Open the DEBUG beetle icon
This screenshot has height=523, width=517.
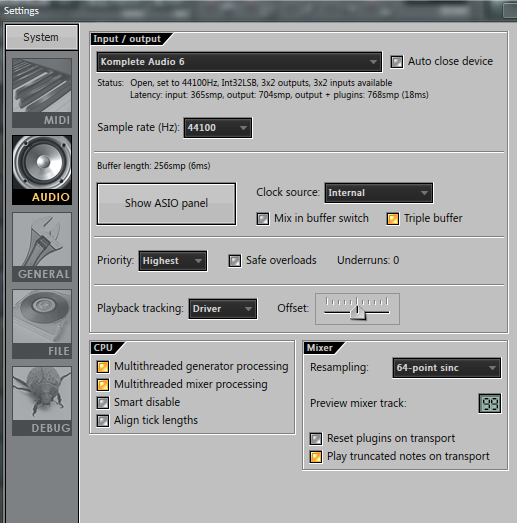pyautogui.click(x=42, y=401)
